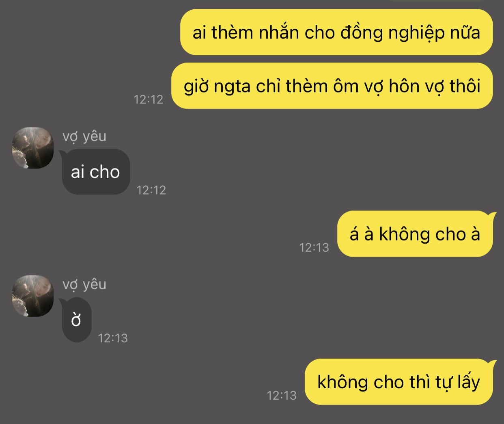Tap vợ yêu's avatar beside "ai cho"

tap(33, 148)
